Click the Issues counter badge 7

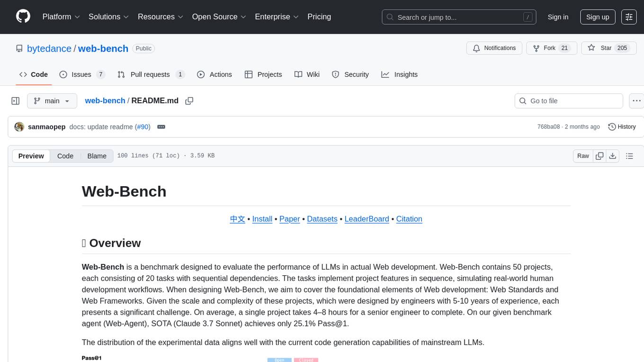[x=100, y=74]
